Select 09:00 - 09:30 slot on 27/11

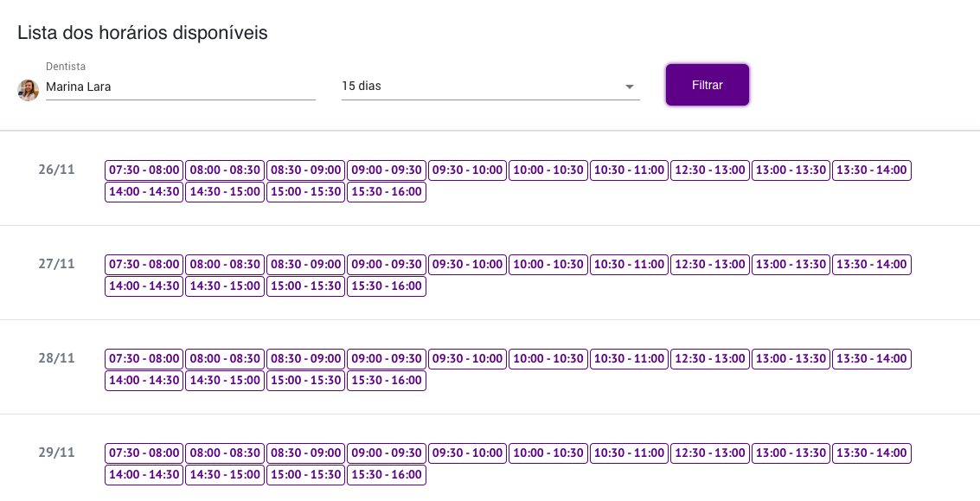pyautogui.click(x=387, y=265)
